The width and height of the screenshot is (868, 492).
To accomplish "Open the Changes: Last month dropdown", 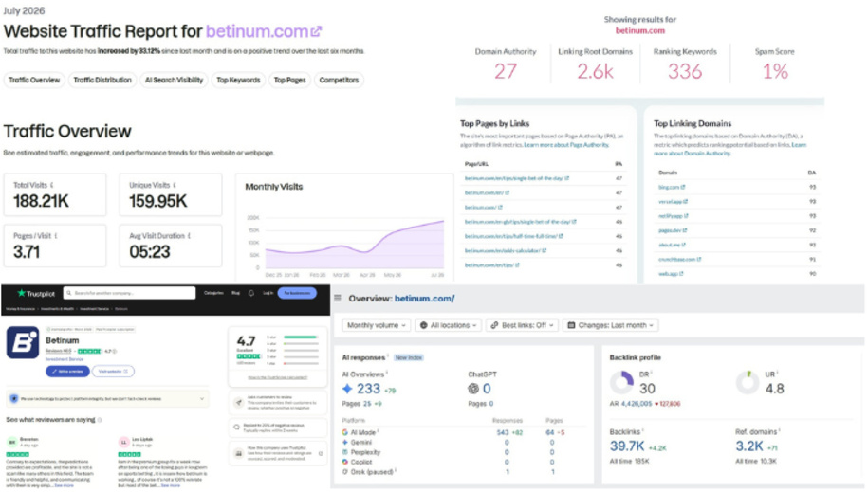I will (x=611, y=325).
